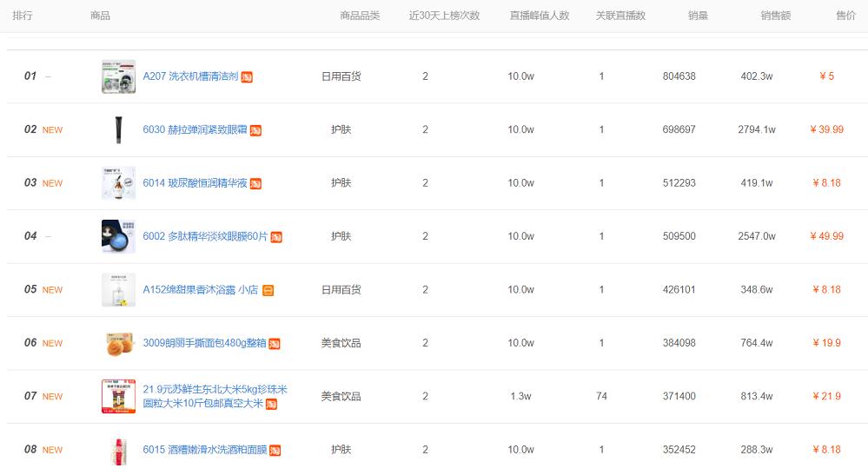Open the 6014 玻尿酸恒润精华液 product link

(x=195, y=183)
